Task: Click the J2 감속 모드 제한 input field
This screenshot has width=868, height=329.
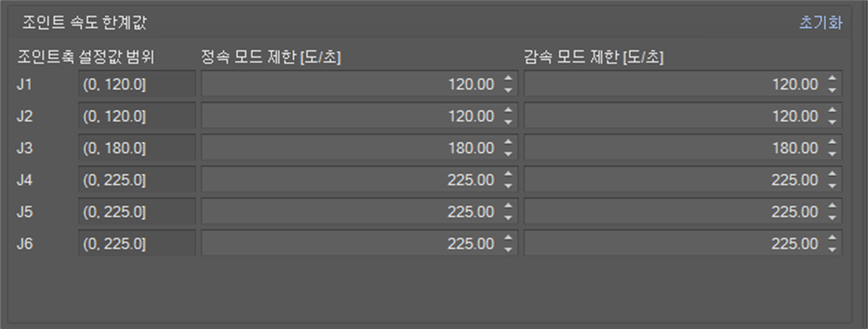Action: click(673, 116)
